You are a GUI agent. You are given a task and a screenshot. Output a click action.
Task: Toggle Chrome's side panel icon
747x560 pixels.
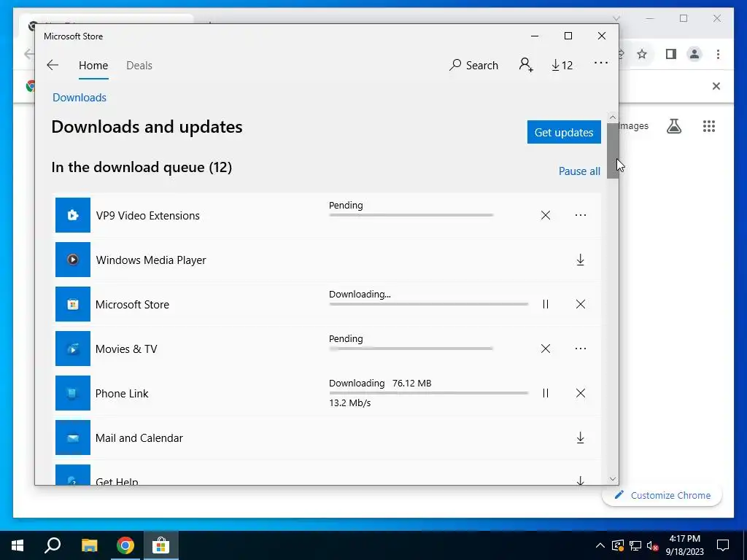pos(671,54)
